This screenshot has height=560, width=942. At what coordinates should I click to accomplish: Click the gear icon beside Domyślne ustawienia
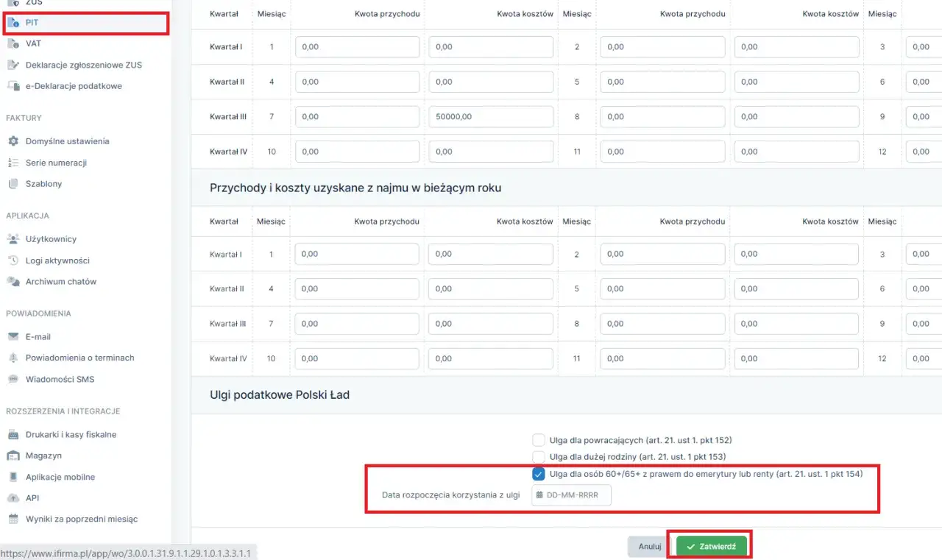pyautogui.click(x=13, y=141)
